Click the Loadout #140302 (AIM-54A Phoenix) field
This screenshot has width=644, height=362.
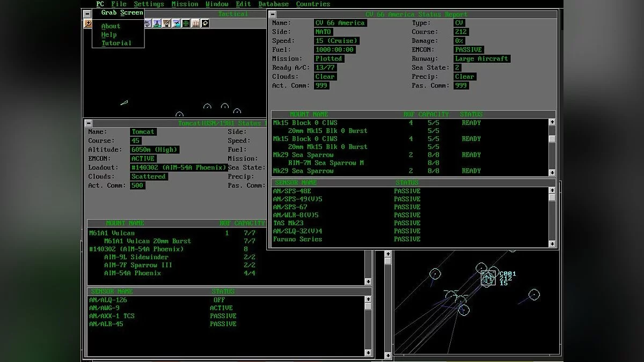pos(179,167)
